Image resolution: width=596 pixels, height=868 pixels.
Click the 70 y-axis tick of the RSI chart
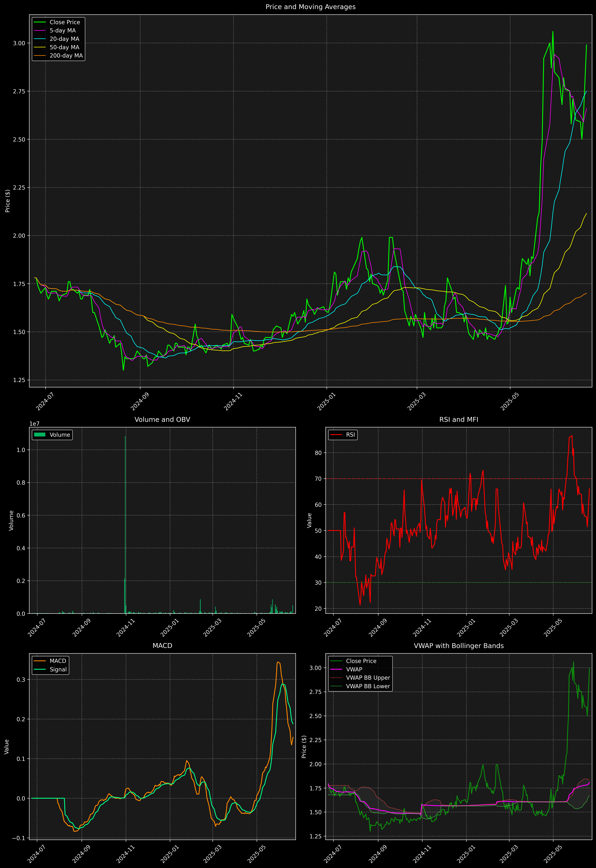point(318,479)
